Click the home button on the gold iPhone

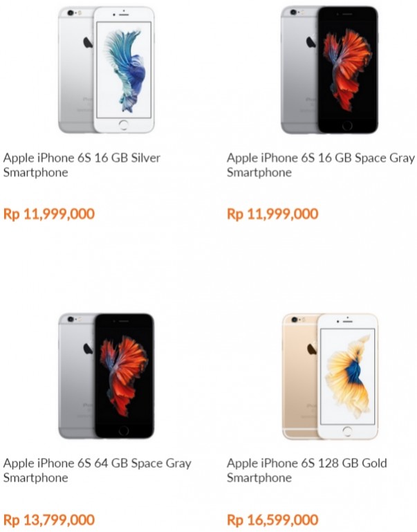[347, 431]
